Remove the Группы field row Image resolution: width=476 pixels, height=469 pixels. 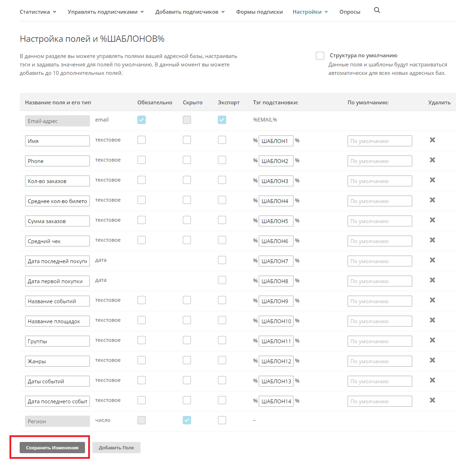click(432, 340)
